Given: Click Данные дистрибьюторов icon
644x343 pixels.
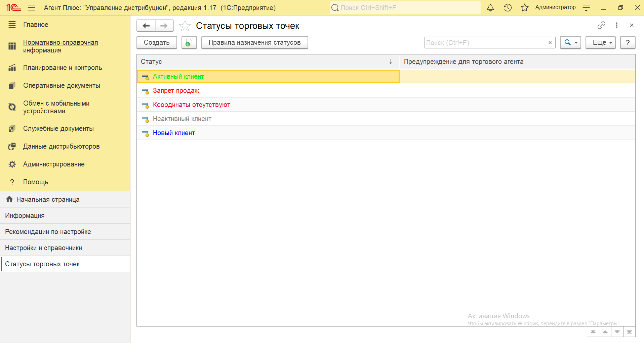Looking at the screenshot, I should click(12, 146).
